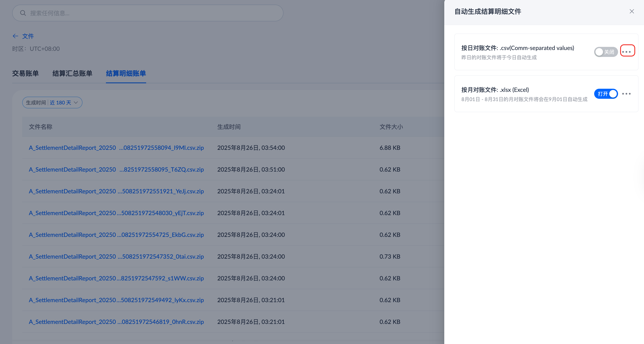Close the auto-generate settlement panel
644x344 pixels.
[x=631, y=12]
